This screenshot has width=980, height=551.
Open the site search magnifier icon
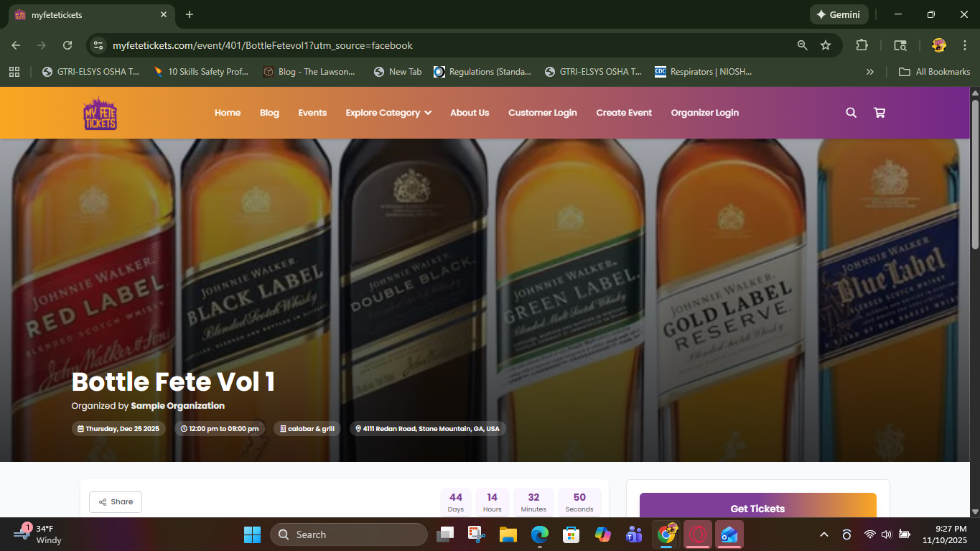click(851, 113)
